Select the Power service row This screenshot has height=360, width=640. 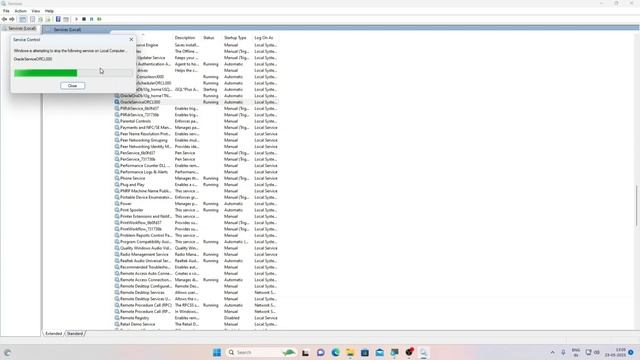coord(196,204)
